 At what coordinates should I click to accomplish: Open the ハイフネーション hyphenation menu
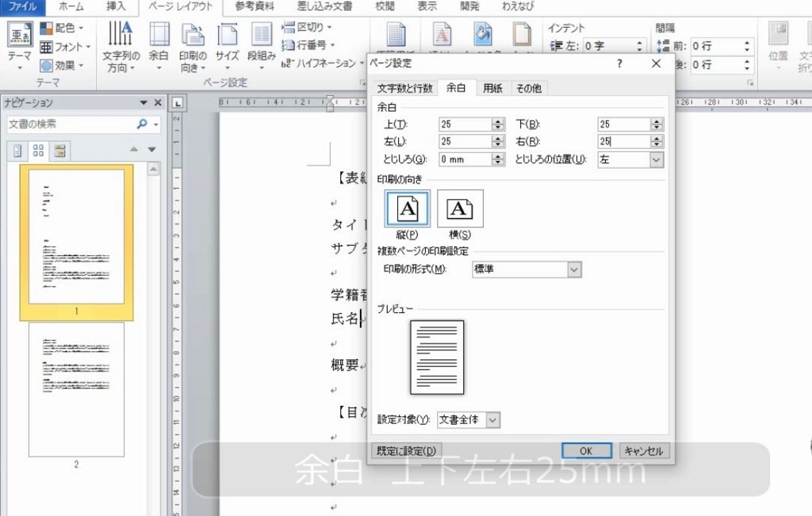(322, 63)
